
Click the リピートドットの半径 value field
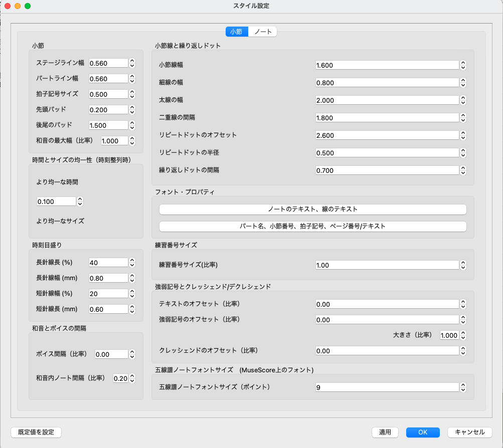(387, 153)
